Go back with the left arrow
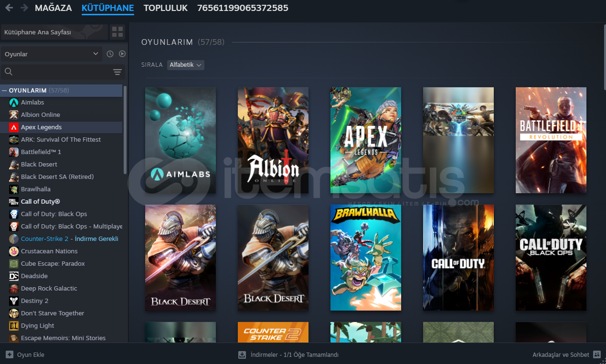 coord(9,8)
